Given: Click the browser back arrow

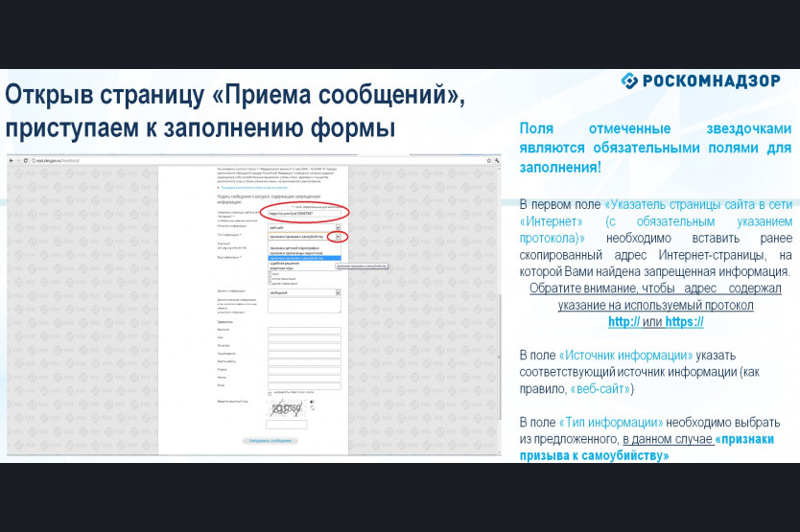Looking at the screenshot, I should click(x=12, y=160).
